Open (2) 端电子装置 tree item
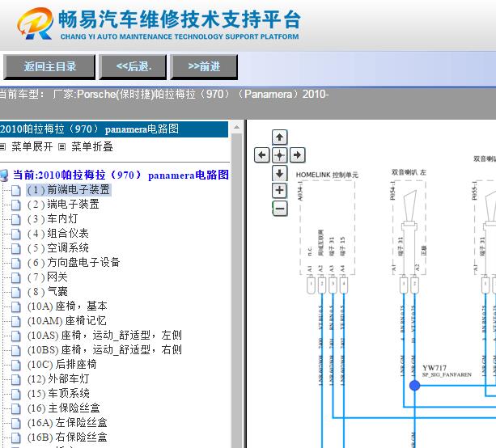 point(63,205)
